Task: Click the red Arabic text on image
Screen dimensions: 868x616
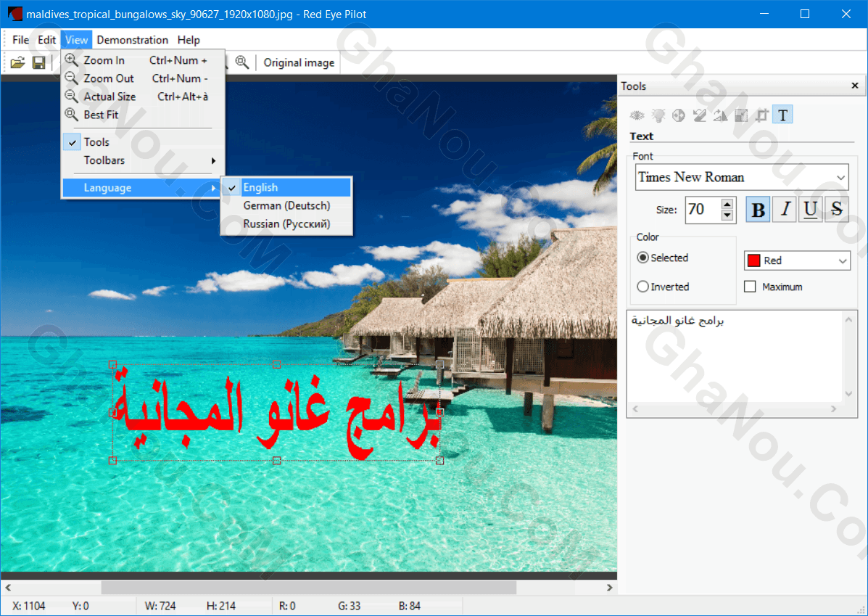Action: (x=276, y=413)
